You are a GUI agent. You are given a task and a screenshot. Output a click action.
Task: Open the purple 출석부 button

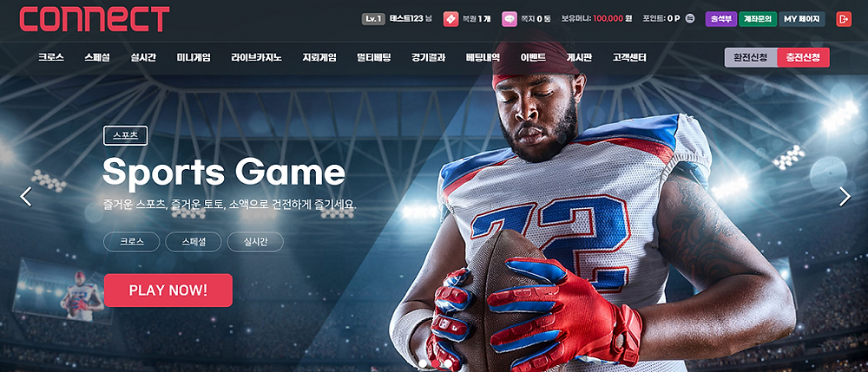(x=721, y=19)
